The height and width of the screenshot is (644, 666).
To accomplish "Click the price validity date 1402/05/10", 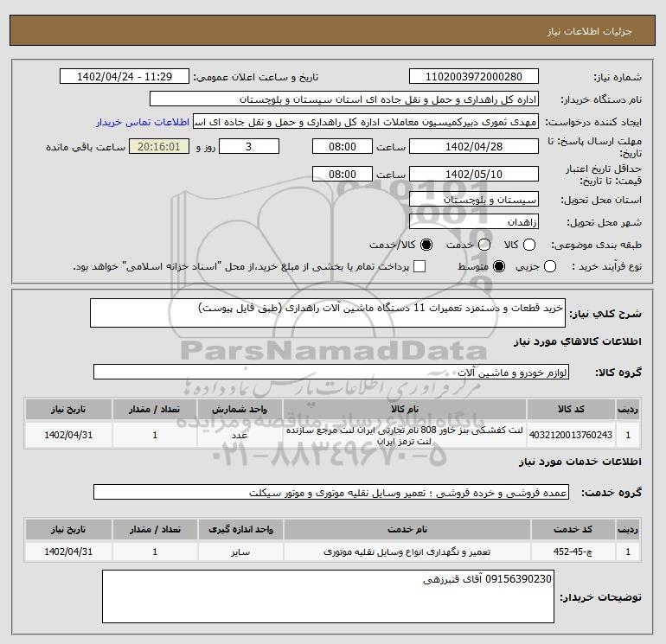I will point(474,174).
